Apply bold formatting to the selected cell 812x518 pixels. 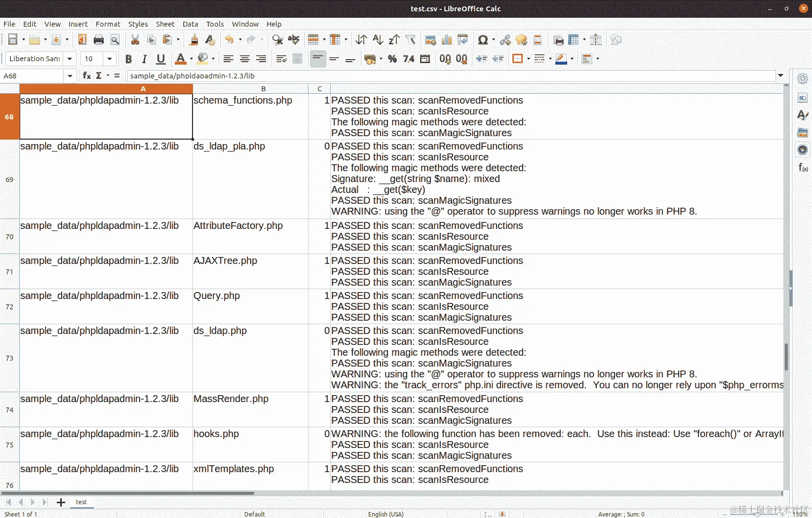(x=128, y=59)
